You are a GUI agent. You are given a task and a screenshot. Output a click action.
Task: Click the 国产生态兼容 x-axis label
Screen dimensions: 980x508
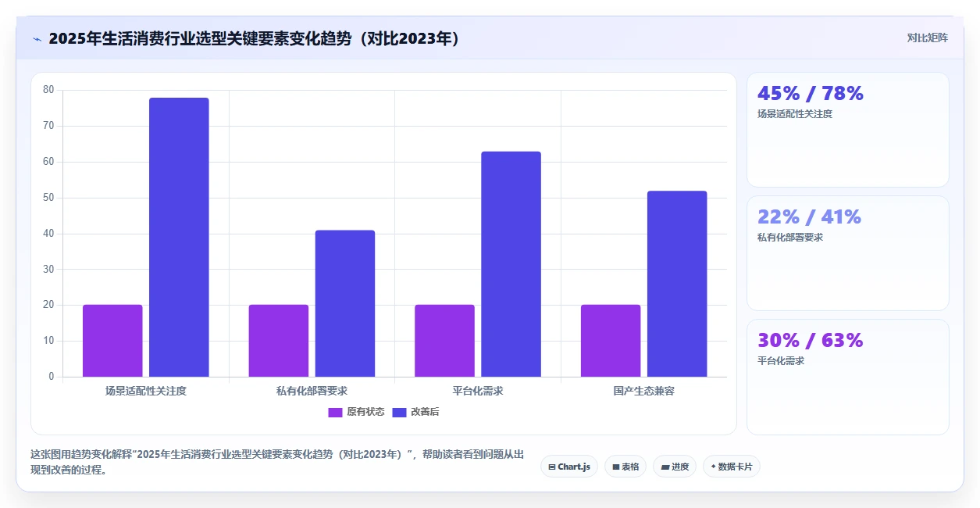click(644, 391)
